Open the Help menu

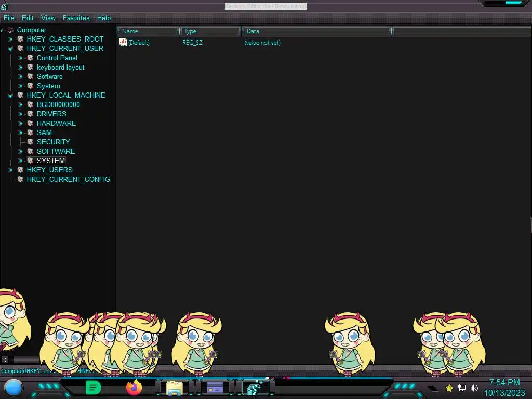(104, 18)
